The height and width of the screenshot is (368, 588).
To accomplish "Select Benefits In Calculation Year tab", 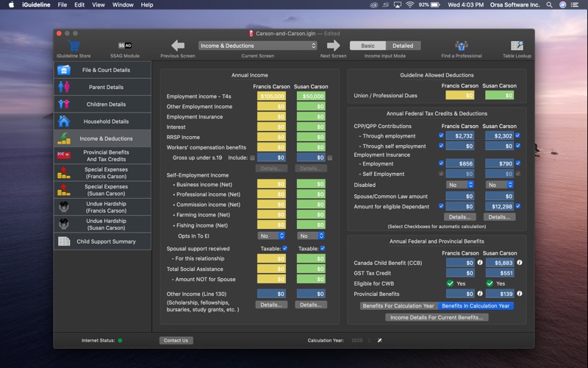I will coord(476,306).
